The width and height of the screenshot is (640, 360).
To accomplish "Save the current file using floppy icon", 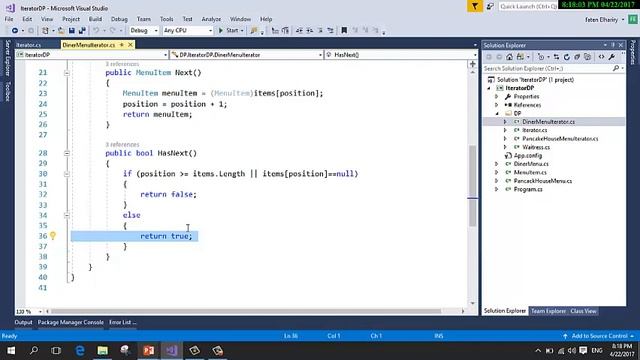I will [x=71, y=31].
